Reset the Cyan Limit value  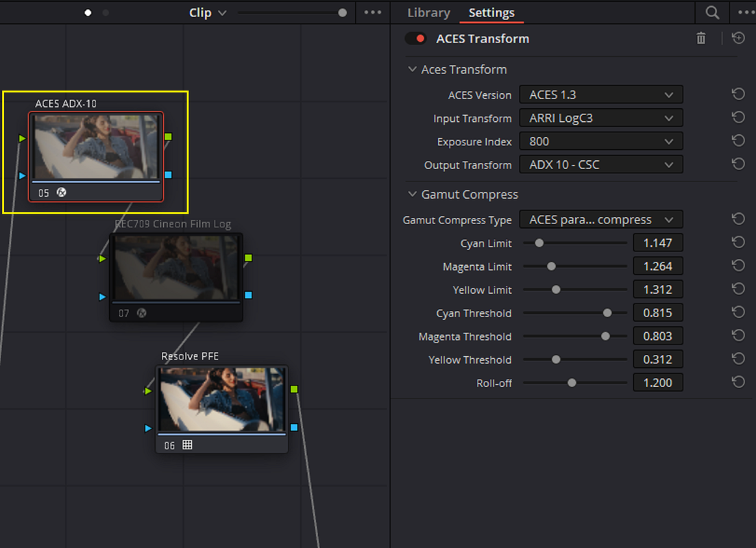point(738,242)
